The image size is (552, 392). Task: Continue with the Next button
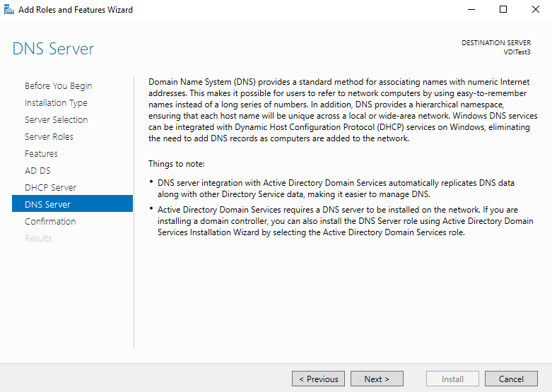pyautogui.click(x=377, y=379)
